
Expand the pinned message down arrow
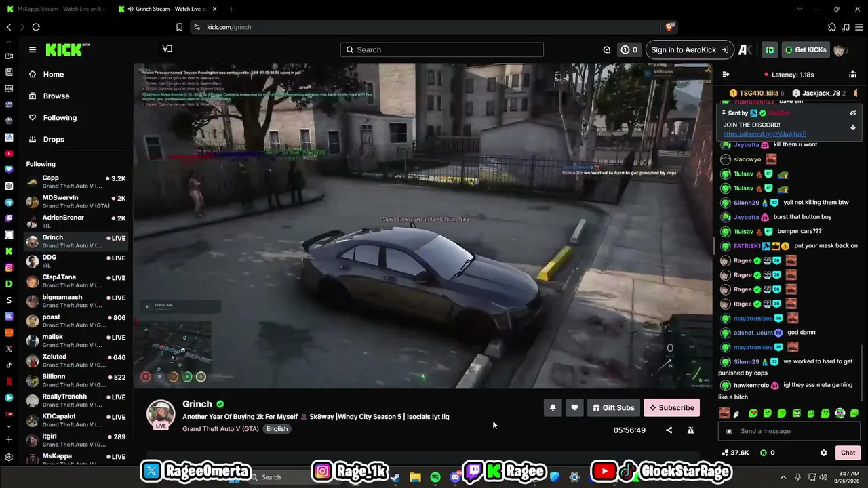point(853,127)
